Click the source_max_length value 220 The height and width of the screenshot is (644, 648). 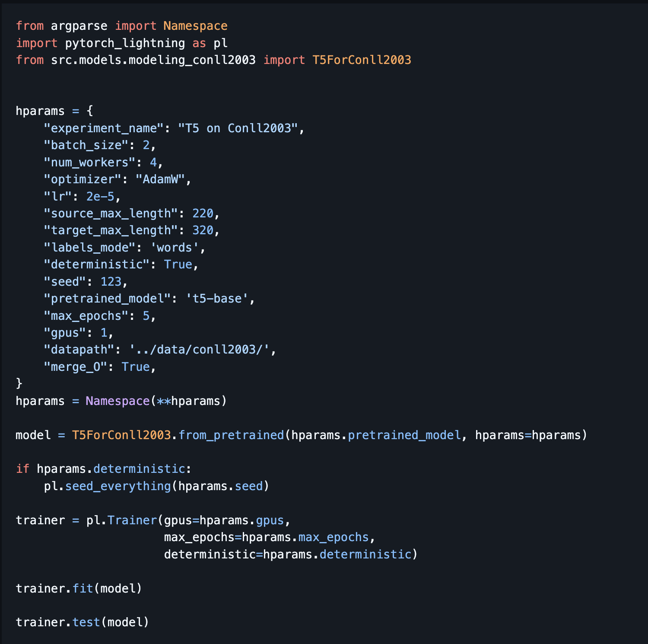[203, 214]
